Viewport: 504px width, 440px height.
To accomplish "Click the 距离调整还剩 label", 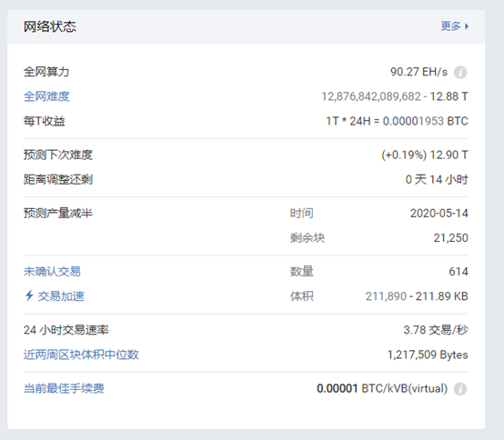I will pyautogui.click(x=58, y=179).
